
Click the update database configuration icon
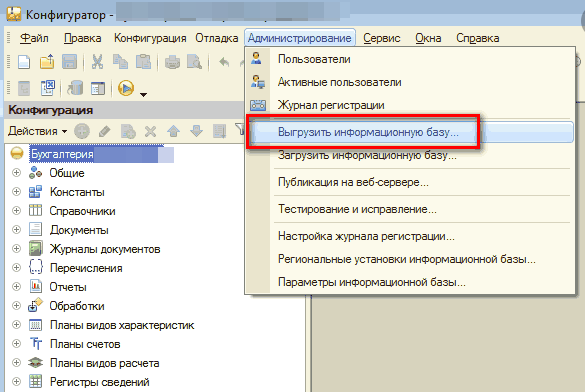click(x=75, y=88)
